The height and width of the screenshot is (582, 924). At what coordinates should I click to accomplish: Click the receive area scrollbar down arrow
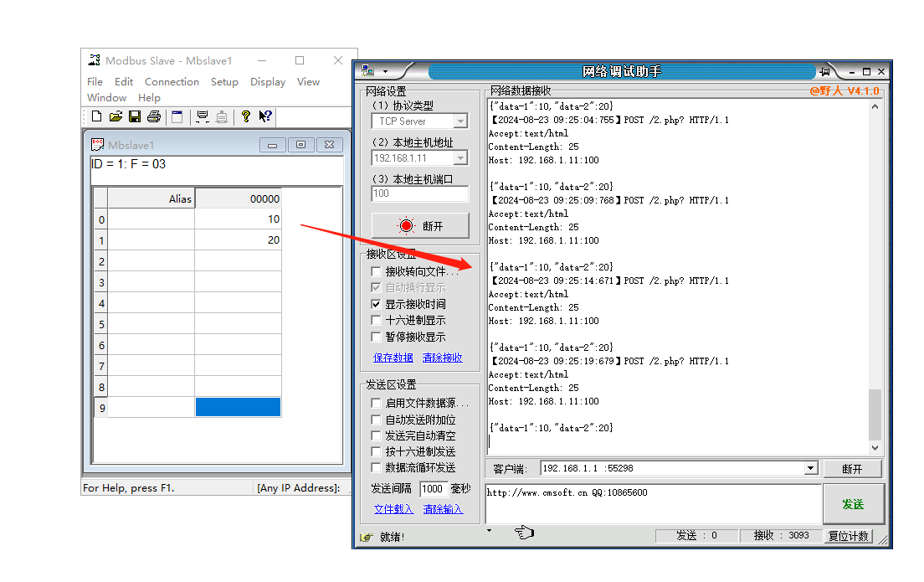[x=875, y=448]
